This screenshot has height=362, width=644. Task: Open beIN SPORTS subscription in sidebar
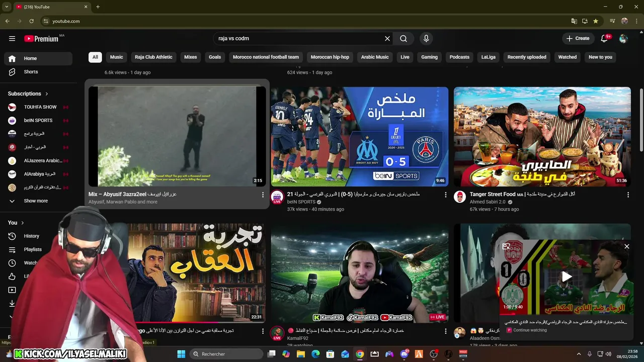(38, 120)
